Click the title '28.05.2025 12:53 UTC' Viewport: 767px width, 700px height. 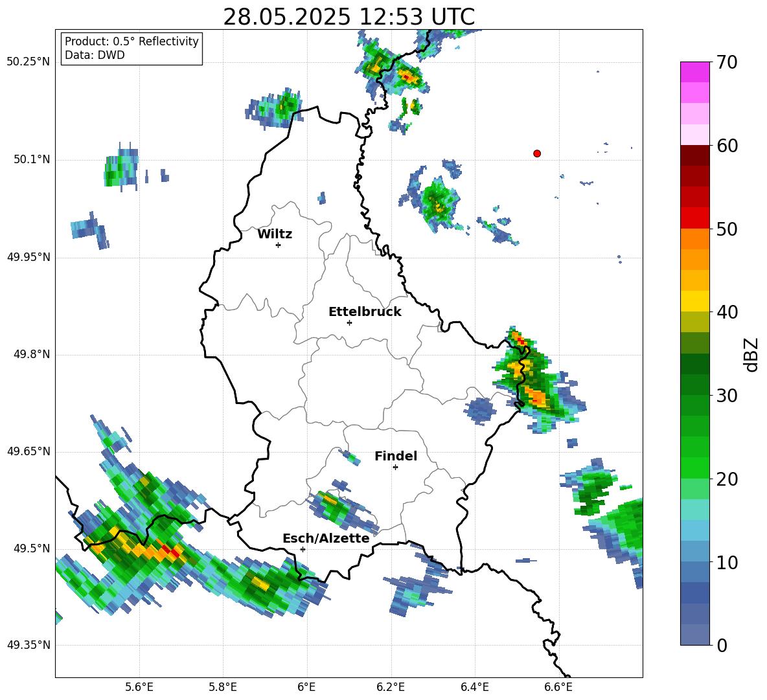[349, 17]
